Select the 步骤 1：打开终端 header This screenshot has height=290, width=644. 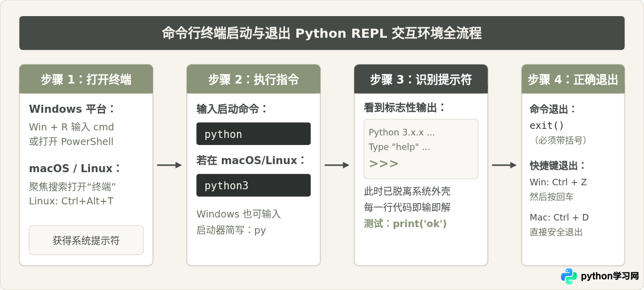86,79
